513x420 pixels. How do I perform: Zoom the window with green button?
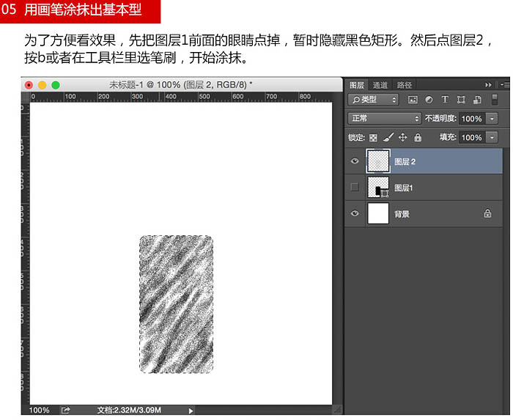tap(56, 85)
